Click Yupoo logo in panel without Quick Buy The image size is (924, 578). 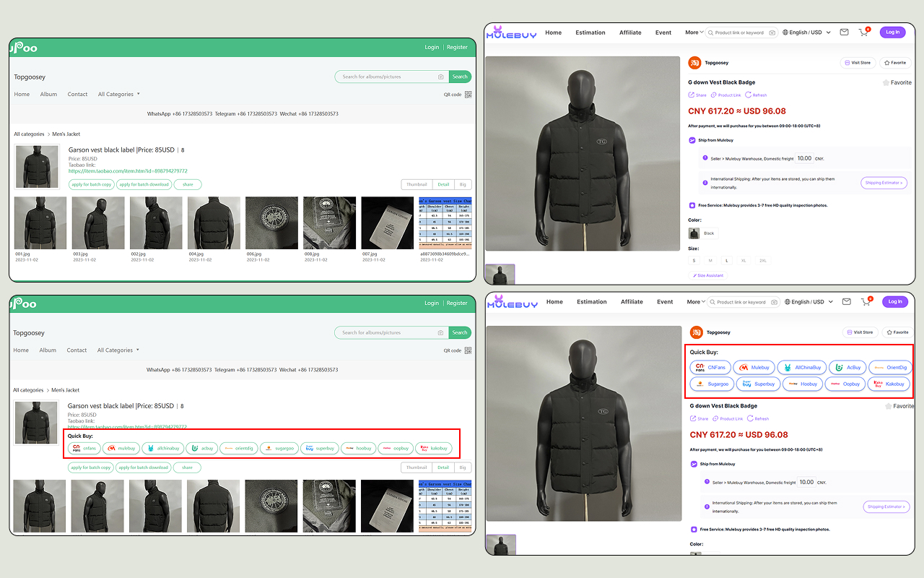(x=24, y=48)
